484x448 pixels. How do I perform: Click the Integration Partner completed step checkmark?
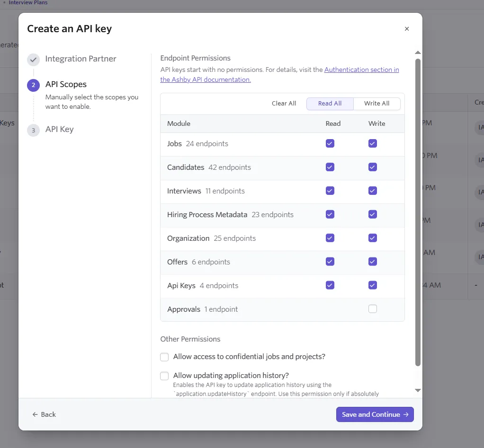pyautogui.click(x=33, y=60)
